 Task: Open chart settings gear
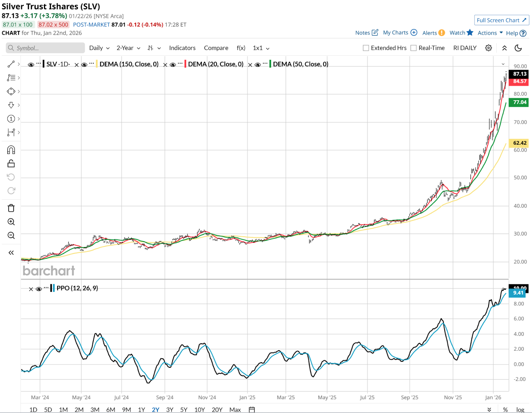(488, 48)
